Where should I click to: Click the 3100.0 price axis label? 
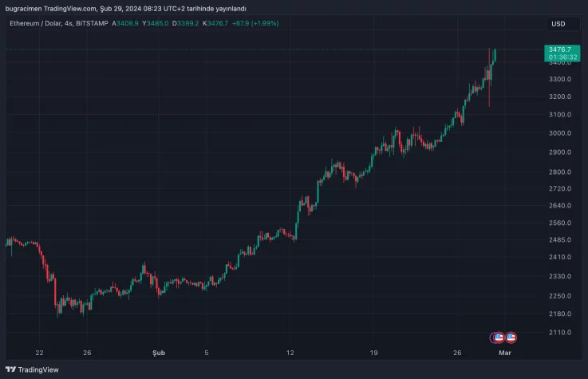coord(560,115)
